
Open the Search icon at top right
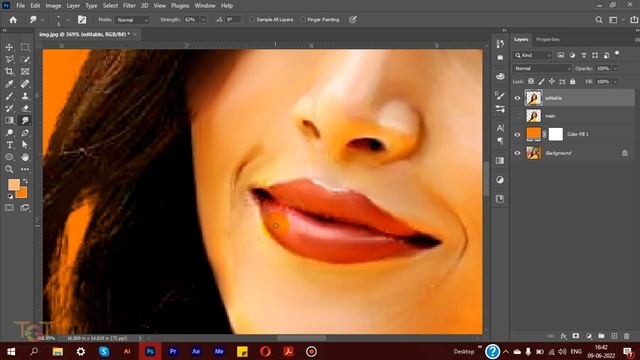(x=599, y=20)
